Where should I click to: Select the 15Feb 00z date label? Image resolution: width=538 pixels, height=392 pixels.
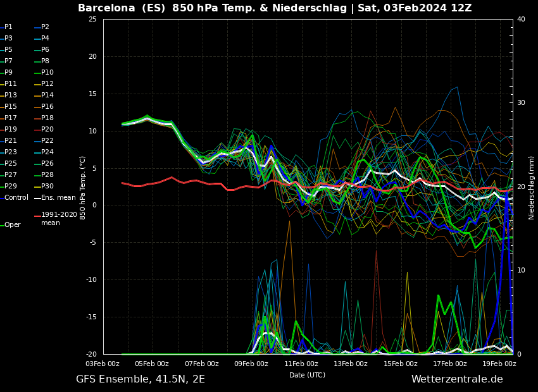[401, 364]
